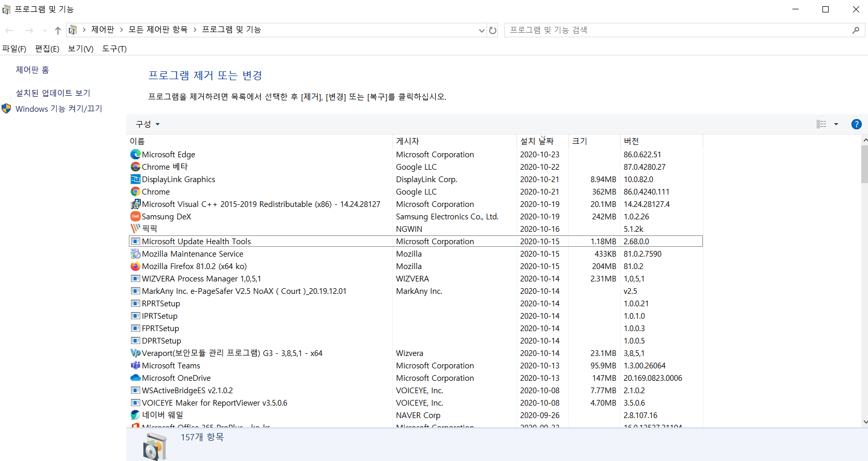Click the Control Panel icon in address bar
Image resolution: width=868 pixels, height=461 pixels.
click(72, 30)
